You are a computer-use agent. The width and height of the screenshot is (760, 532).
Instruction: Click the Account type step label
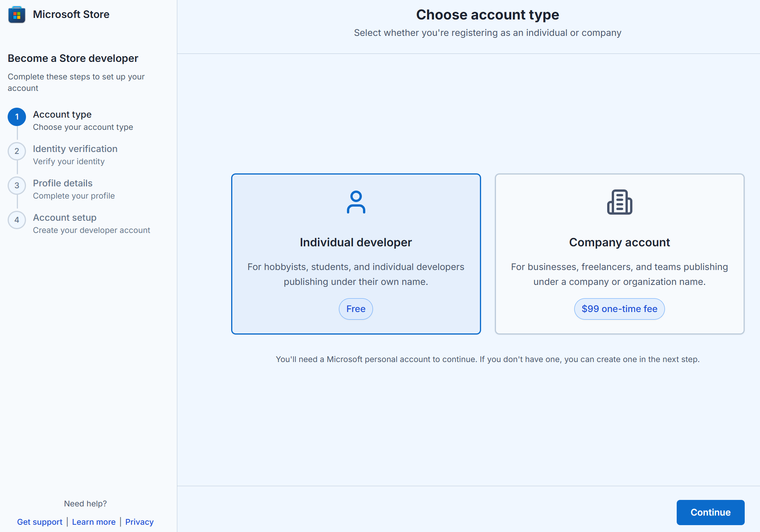coord(62,114)
